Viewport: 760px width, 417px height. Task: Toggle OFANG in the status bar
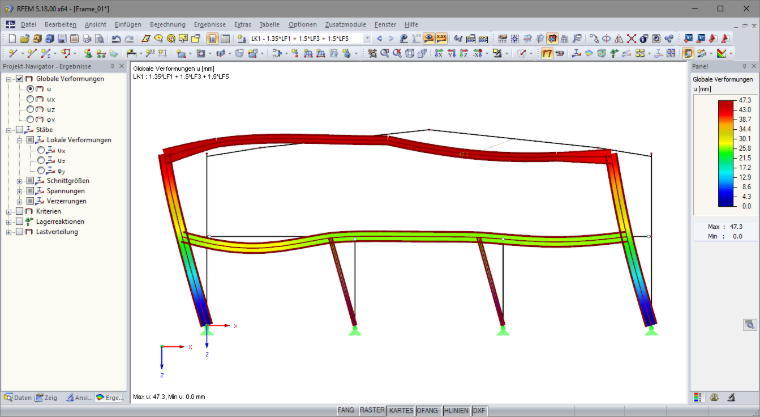pos(427,410)
